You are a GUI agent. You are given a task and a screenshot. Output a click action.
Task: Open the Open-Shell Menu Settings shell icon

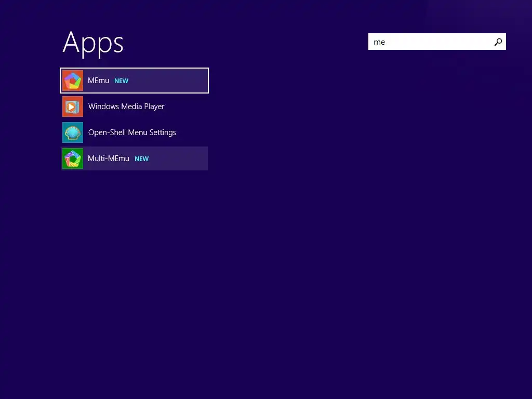(x=73, y=132)
